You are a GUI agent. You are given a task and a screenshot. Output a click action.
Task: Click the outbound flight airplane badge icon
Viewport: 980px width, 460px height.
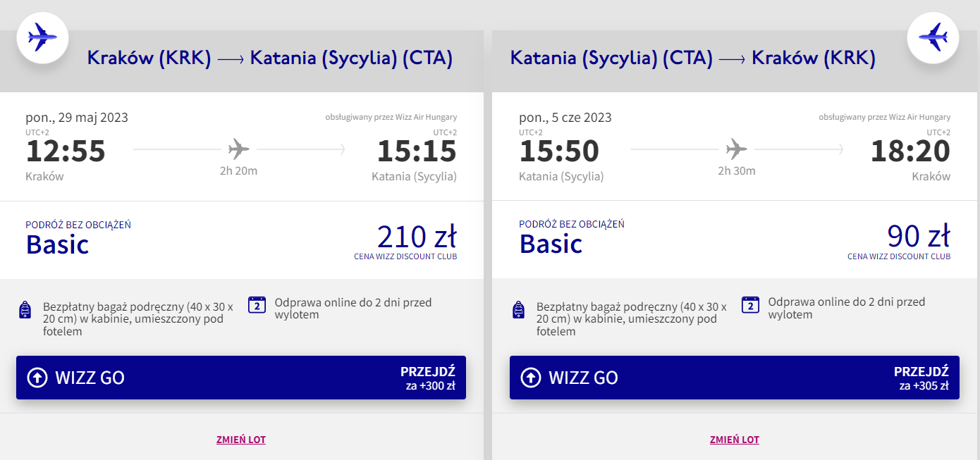42,37
